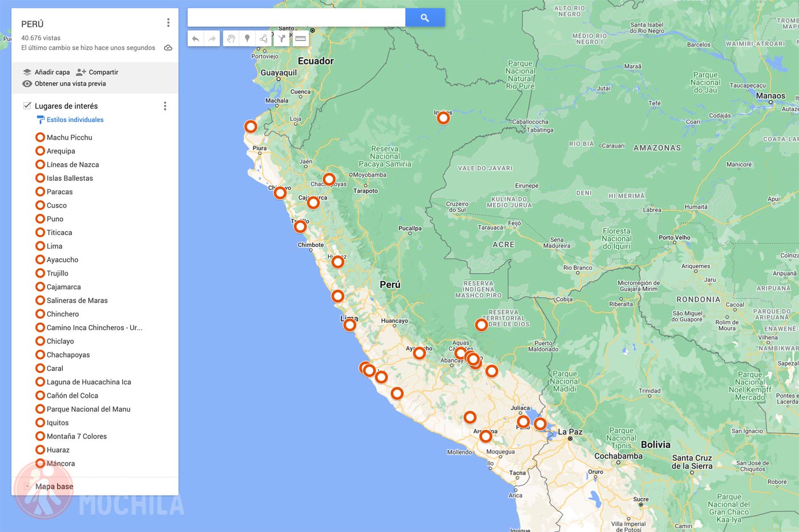Viewport: 799px width, 532px height.
Task: Open the Estilos individuales link
Action: coord(75,120)
